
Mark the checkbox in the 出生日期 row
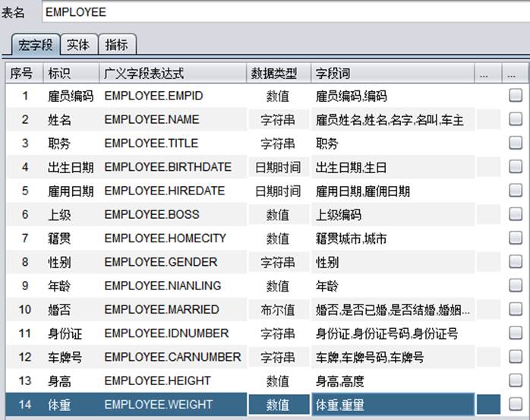[x=515, y=167]
